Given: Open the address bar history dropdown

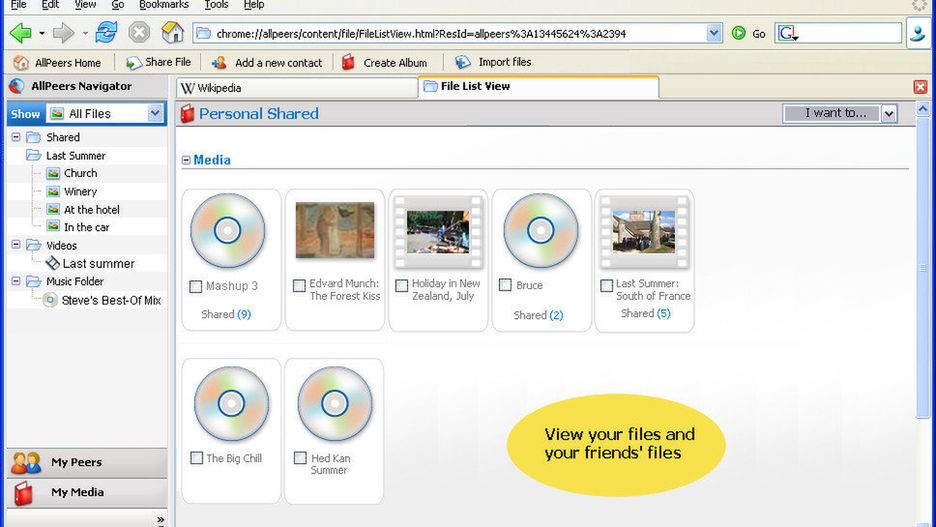Looking at the screenshot, I should tap(713, 33).
